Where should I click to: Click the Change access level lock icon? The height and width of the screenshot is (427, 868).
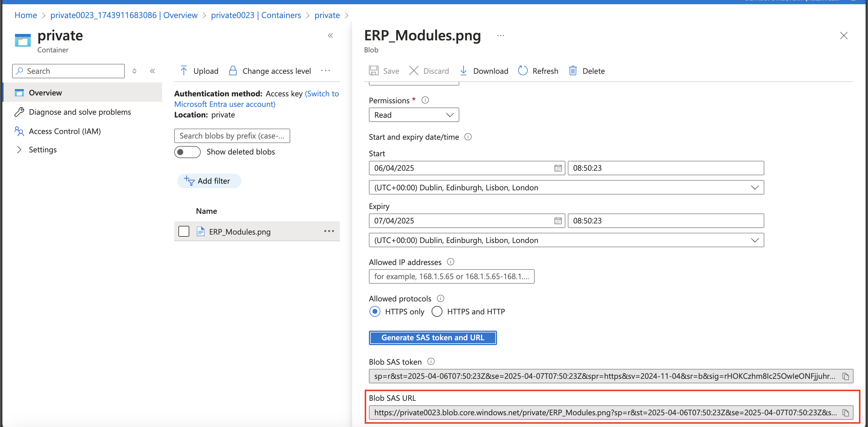click(x=233, y=71)
